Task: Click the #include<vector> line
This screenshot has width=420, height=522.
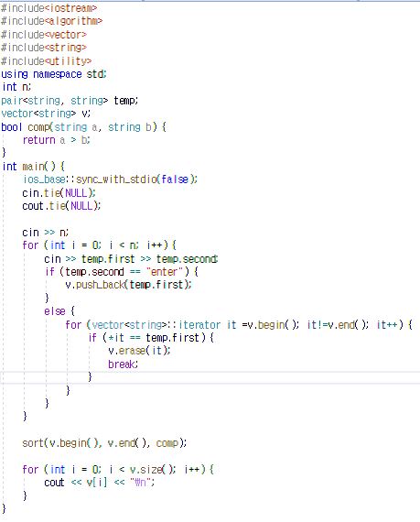Action: tap(44, 34)
